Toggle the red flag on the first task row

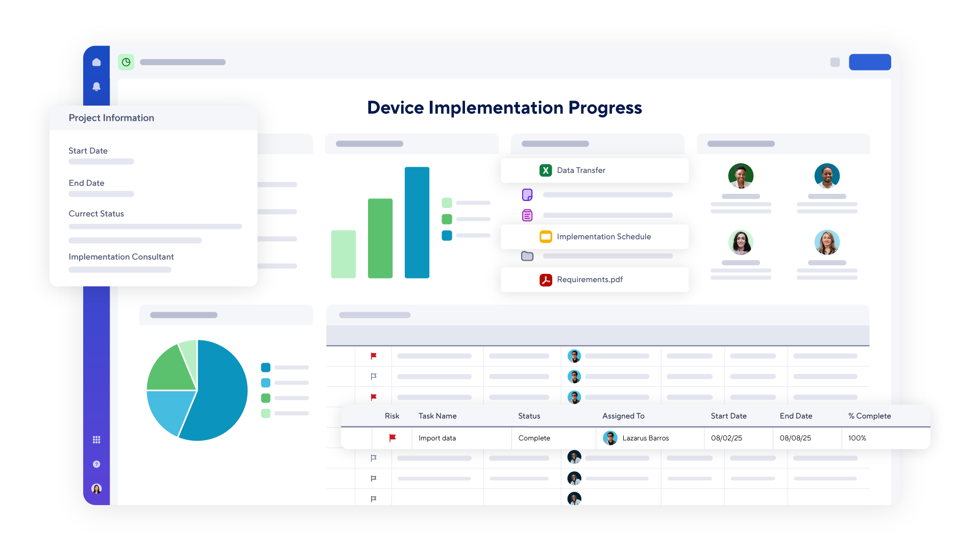(x=374, y=356)
